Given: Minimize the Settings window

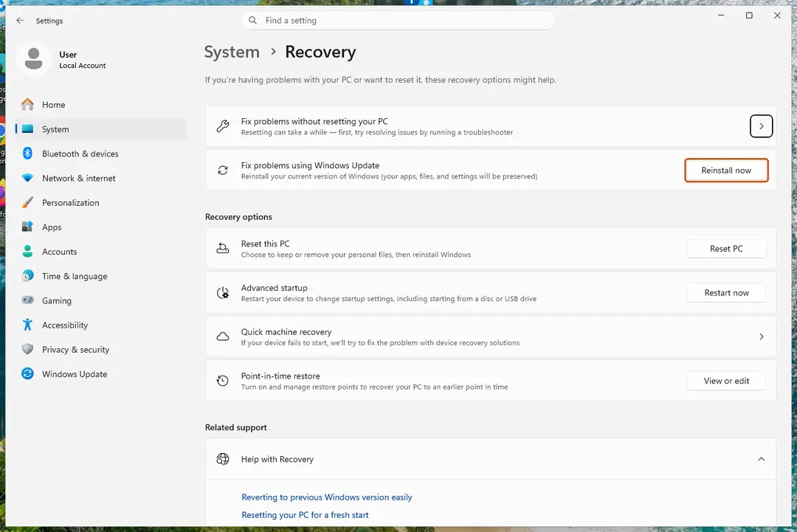Looking at the screenshot, I should pos(721,15).
